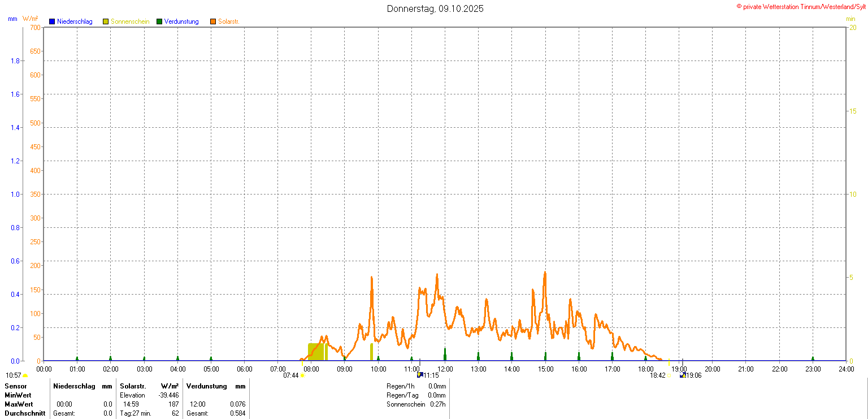
Task: Select the Niederschlag legend label
Action: point(74,21)
